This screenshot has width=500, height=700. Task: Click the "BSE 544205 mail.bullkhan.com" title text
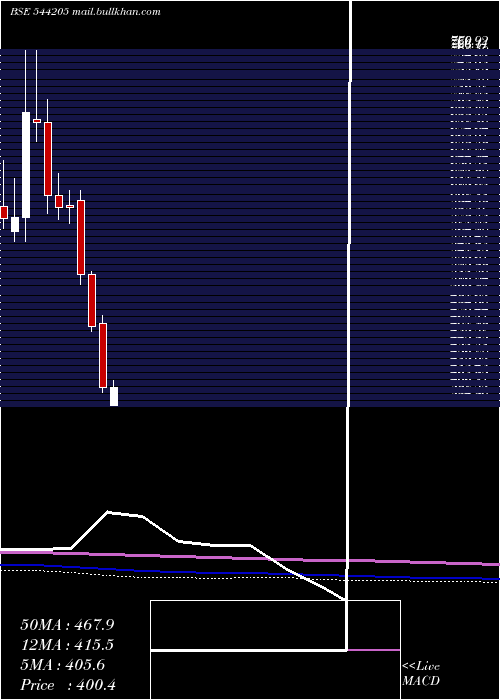[x=85, y=12]
